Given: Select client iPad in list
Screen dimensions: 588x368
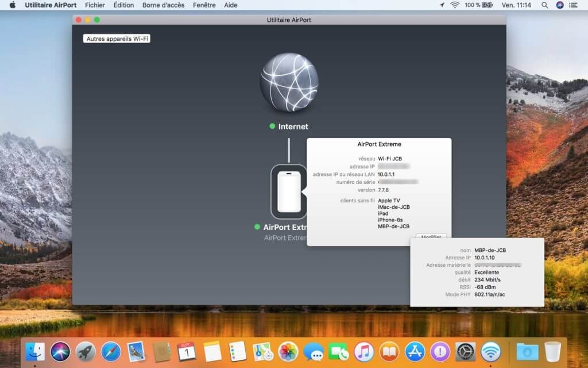Looking at the screenshot, I should [383, 213].
